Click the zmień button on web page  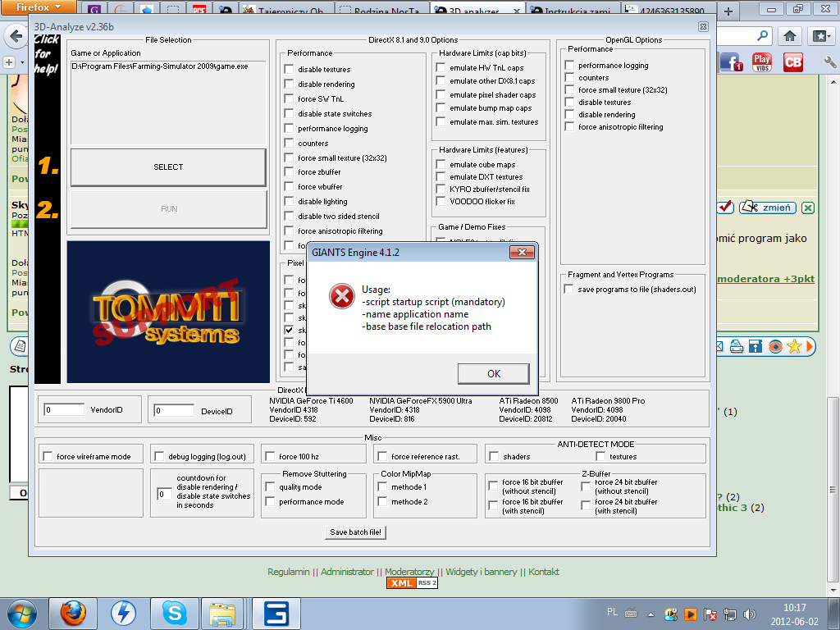pos(768,208)
